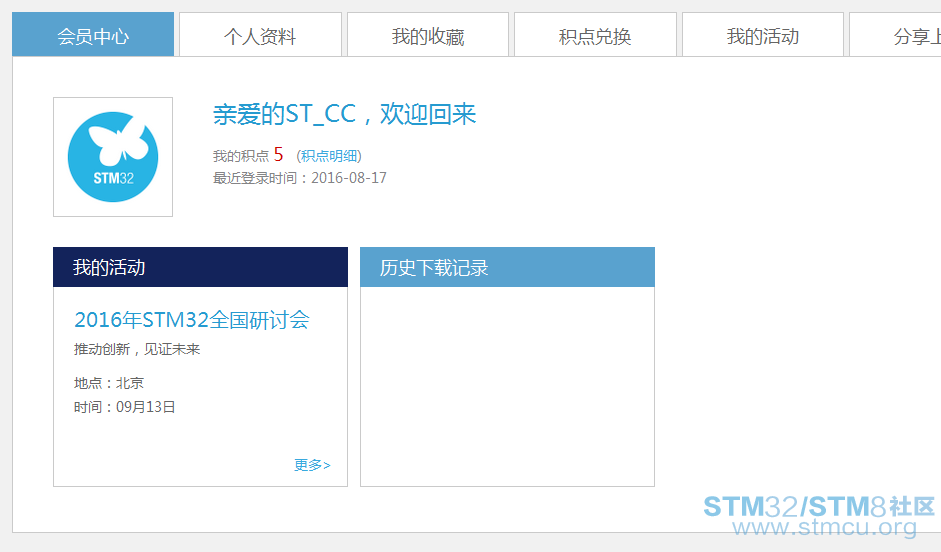
Task: Switch to the 个人资料 tab
Action: (260, 35)
